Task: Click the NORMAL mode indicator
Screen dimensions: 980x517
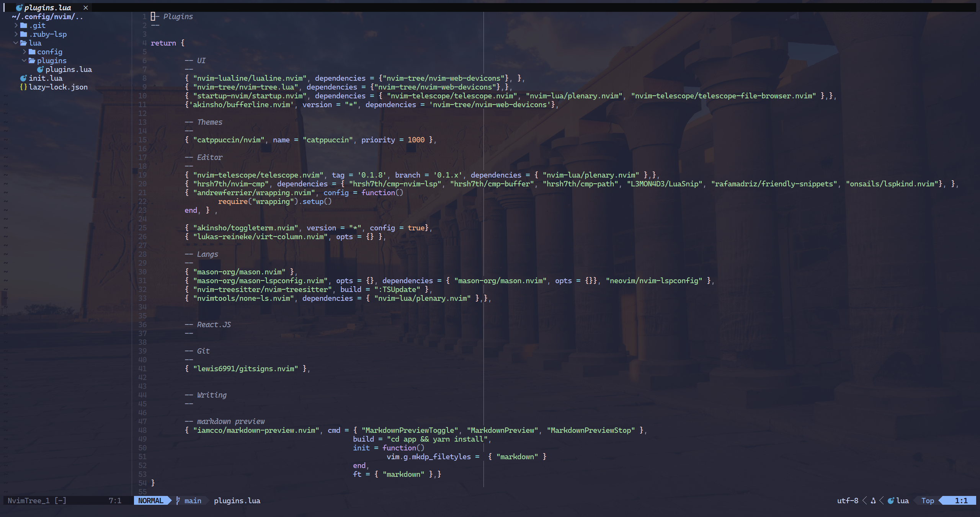Action: 151,501
